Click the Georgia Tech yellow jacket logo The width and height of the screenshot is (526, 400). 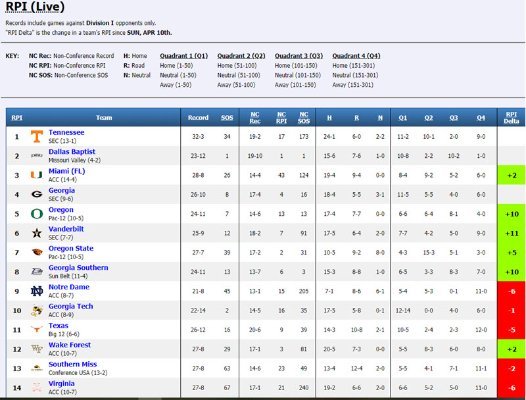37,310
